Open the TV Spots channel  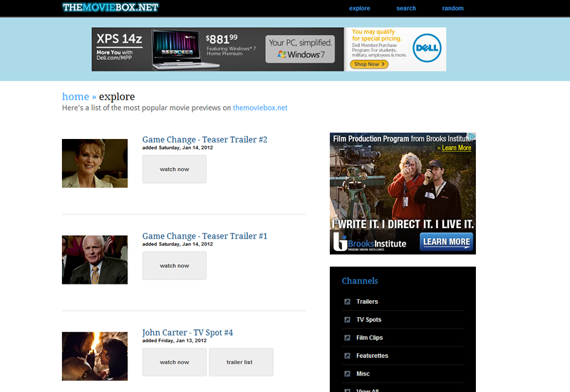pos(368,319)
